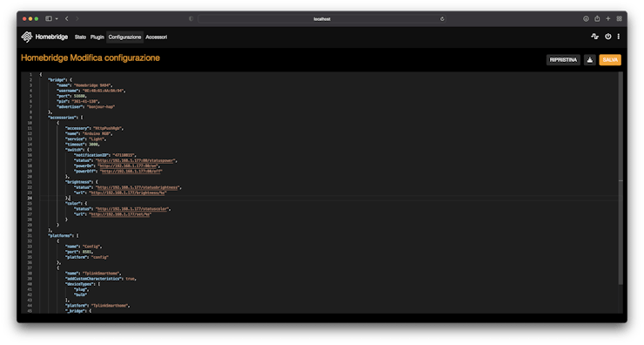
Task: Go forward with Safari forward arrow
Action: pyautogui.click(x=77, y=18)
